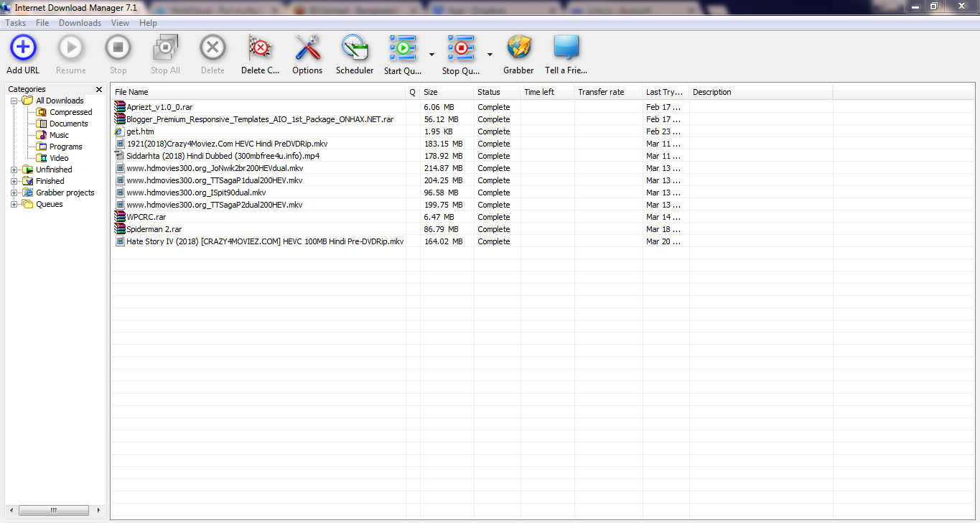Expand the Finished category node
The height and width of the screenshot is (523, 980).
pos(14,181)
